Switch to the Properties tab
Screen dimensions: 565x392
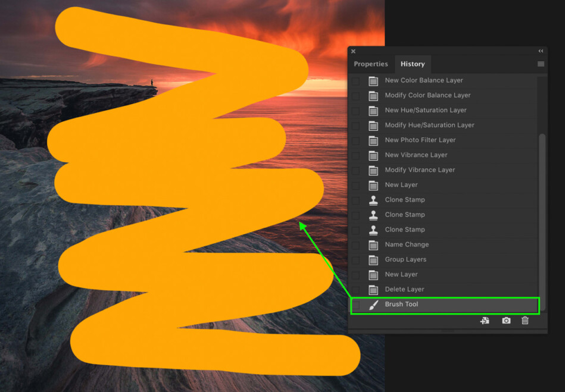[x=371, y=64]
